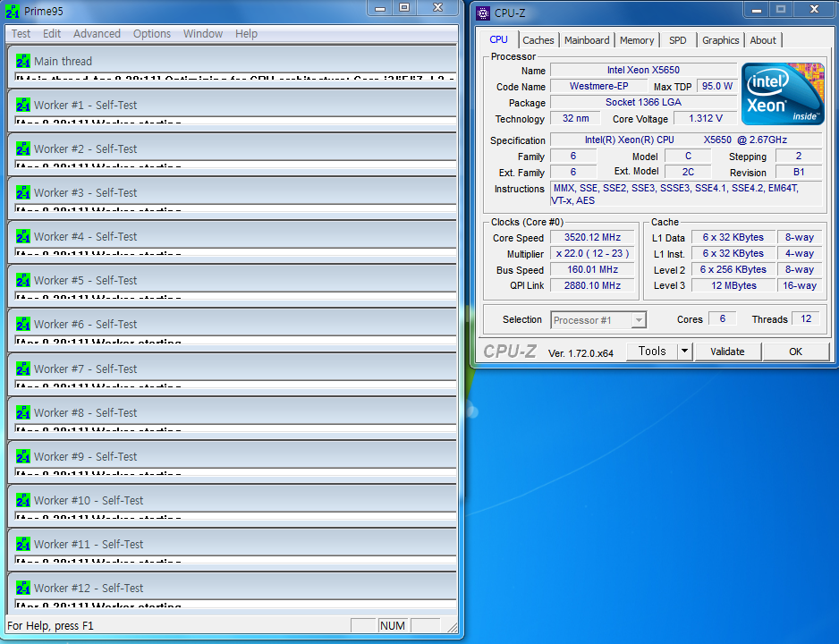Click the 95.0 W Max TDP value
The height and width of the screenshot is (644, 839).
[x=717, y=86]
